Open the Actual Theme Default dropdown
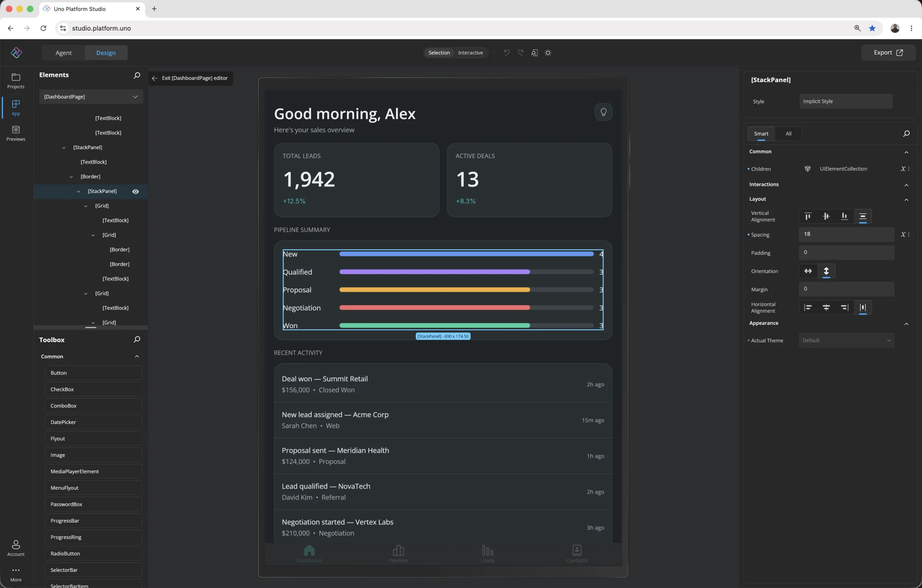922x588 pixels. click(846, 340)
